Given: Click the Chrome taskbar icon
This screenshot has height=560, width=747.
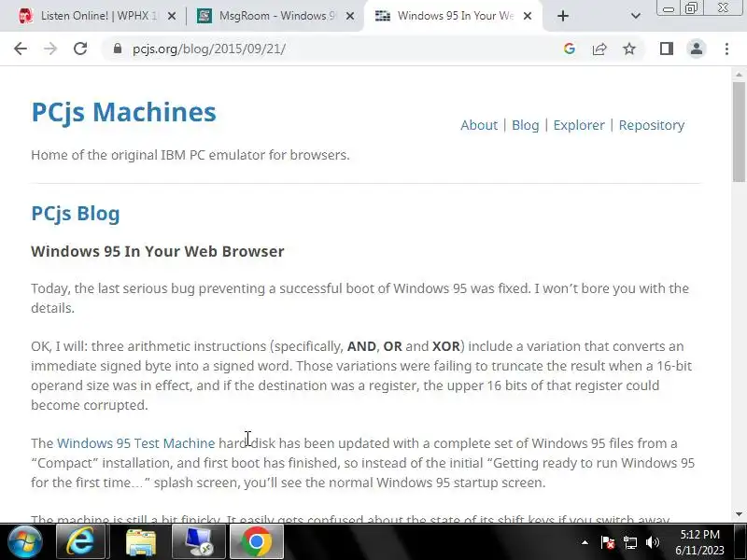Looking at the screenshot, I should pos(257,542).
